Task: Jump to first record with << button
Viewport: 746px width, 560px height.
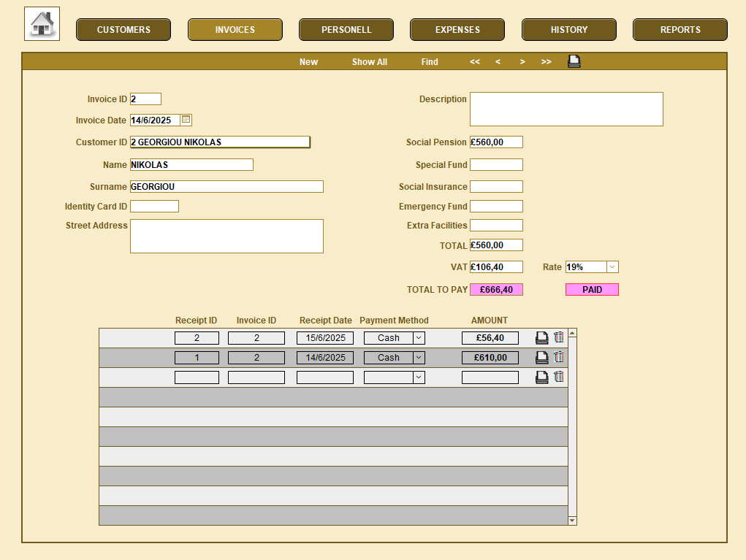Action: click(475, 62)
